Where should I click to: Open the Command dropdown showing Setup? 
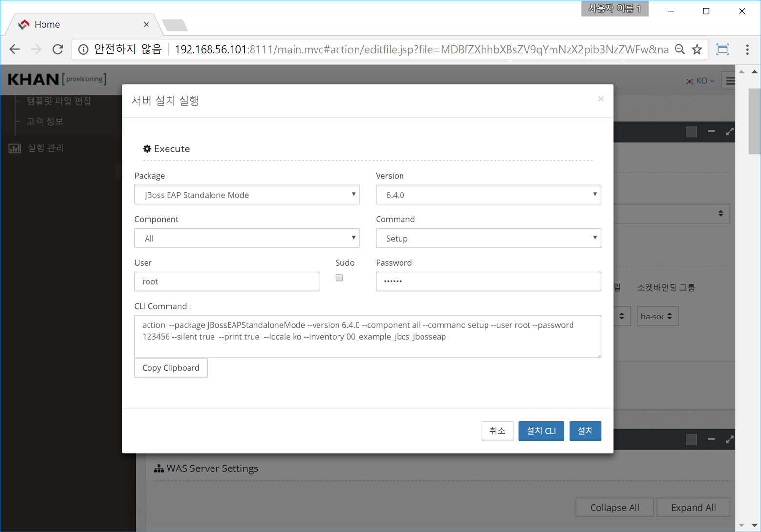pos(488,238)
